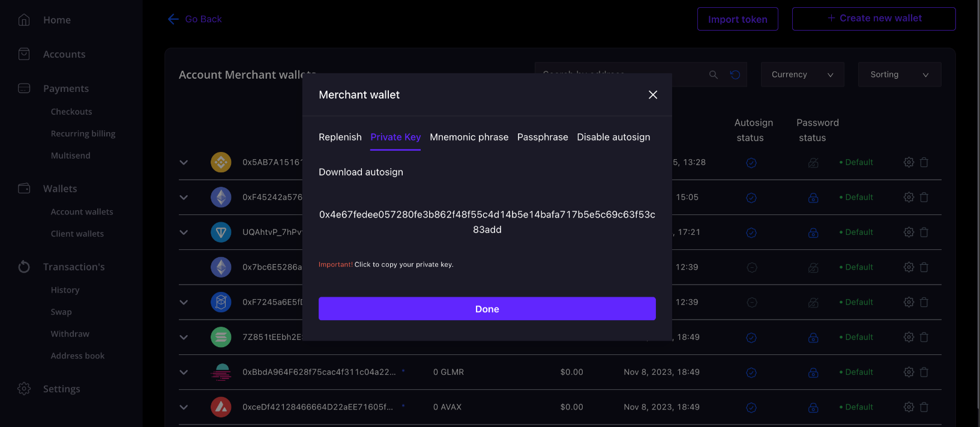Switch to the Mnemonic phrase tab
The width and height of the screenshot is (980, 427).
[469, 137]
